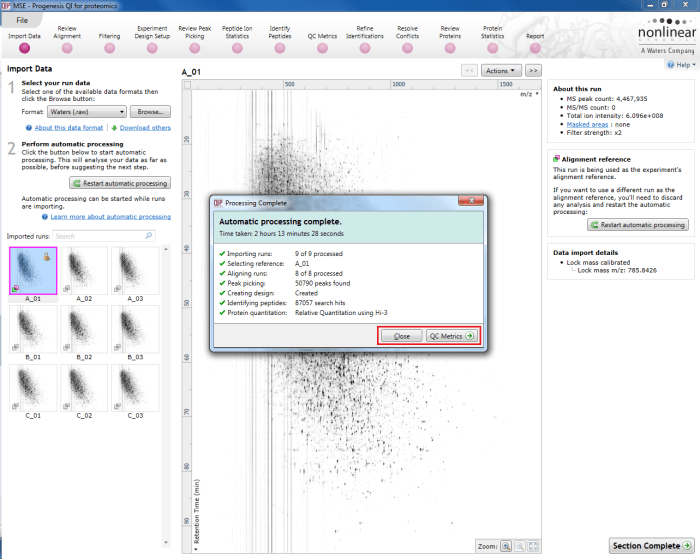Screen dimensions: 700x559
Task: Click QC Metrics button in dialog
Action: tap(451, 336)
